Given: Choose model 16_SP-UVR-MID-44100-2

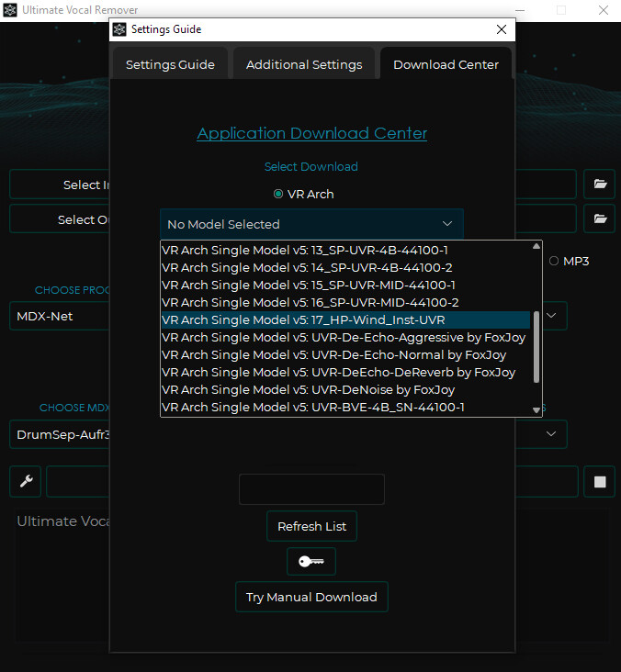Looking at the screenshot, I should tap(345, 303).
